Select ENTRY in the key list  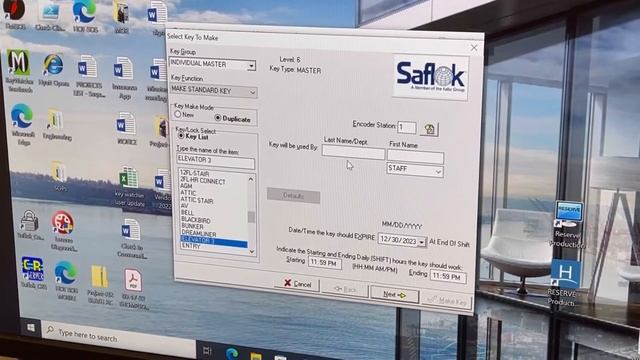[x=191, y=246]
